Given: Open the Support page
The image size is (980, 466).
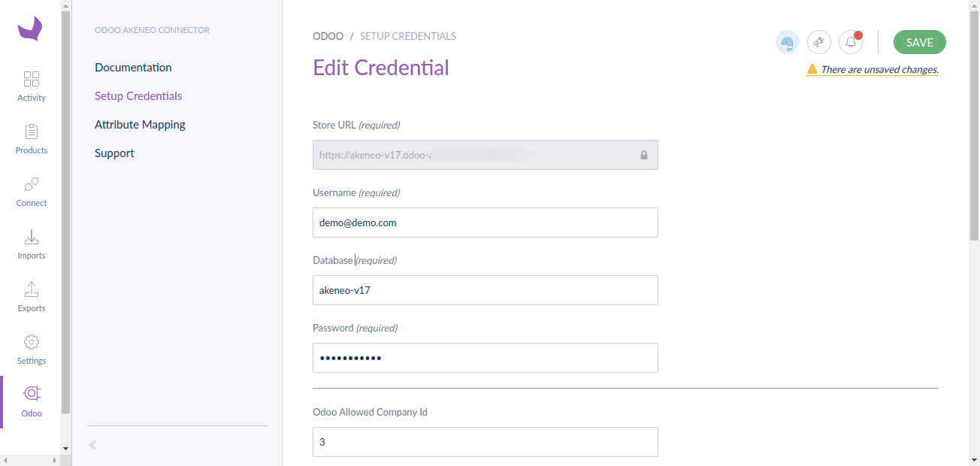Looking at the screenshot, I should point(114,153).
